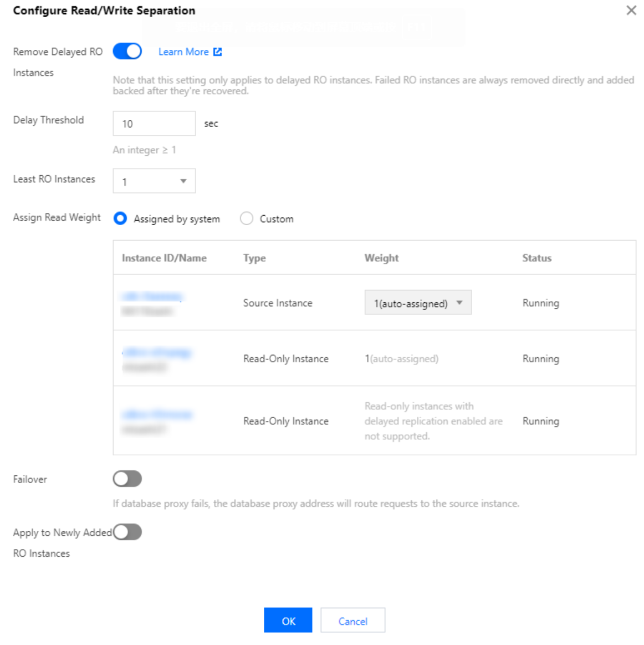Choose Custom read weight assignment
644x645 pixels.
click(247, 219)
